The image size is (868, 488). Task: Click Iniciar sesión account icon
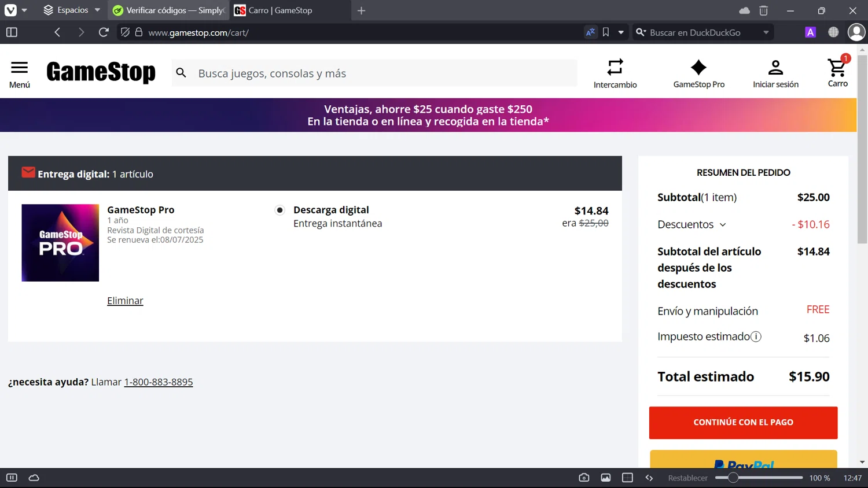[x=775, y=73]
